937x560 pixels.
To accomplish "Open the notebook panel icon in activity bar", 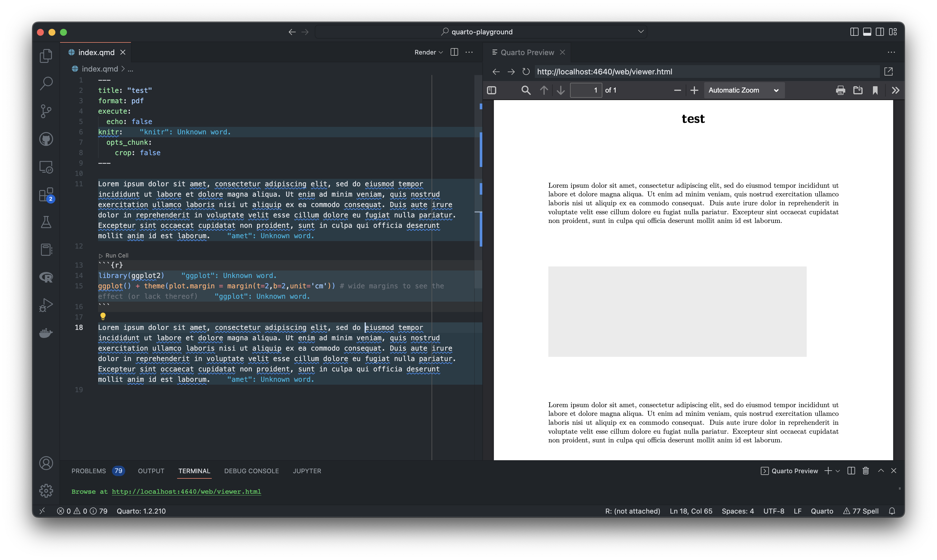I will 46,250.
